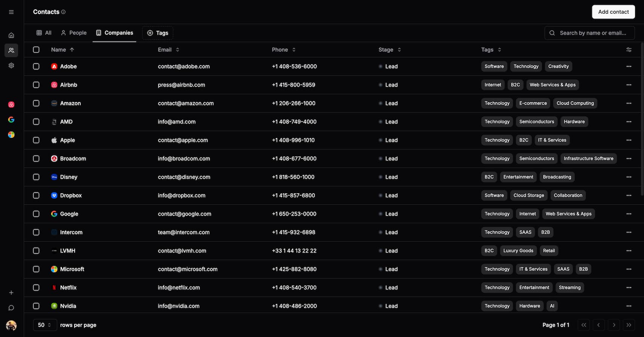The image size is (644, 337).
Task: Select the Google icon in the sidebar
Action: pyautogui.click(x=11, y=119)
